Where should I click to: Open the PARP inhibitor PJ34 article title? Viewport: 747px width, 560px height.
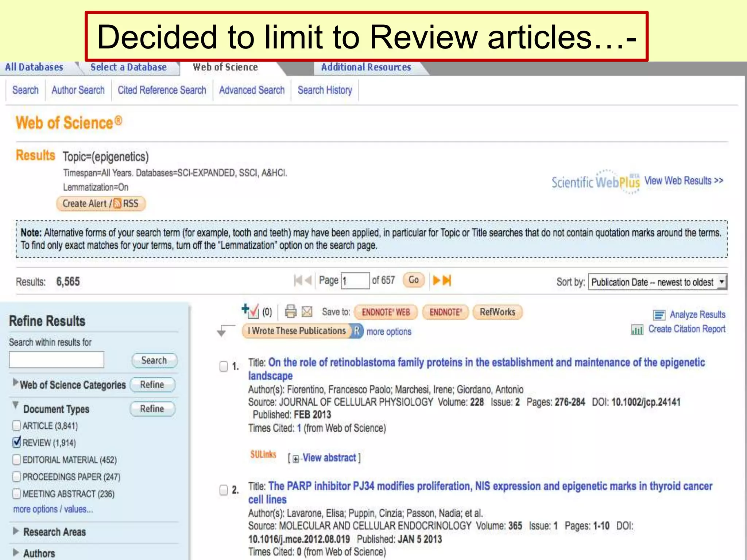[480, 493]
